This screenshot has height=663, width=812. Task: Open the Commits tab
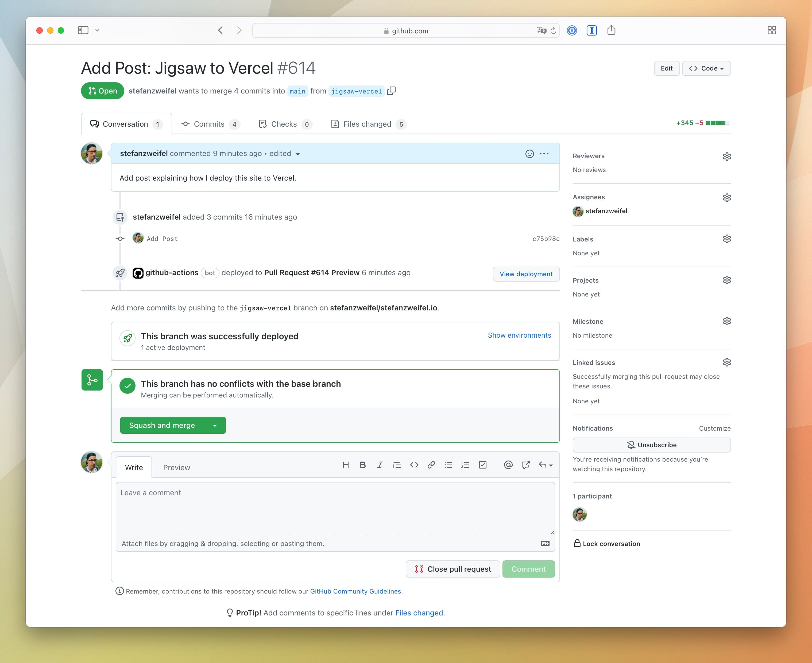point(209,124)
